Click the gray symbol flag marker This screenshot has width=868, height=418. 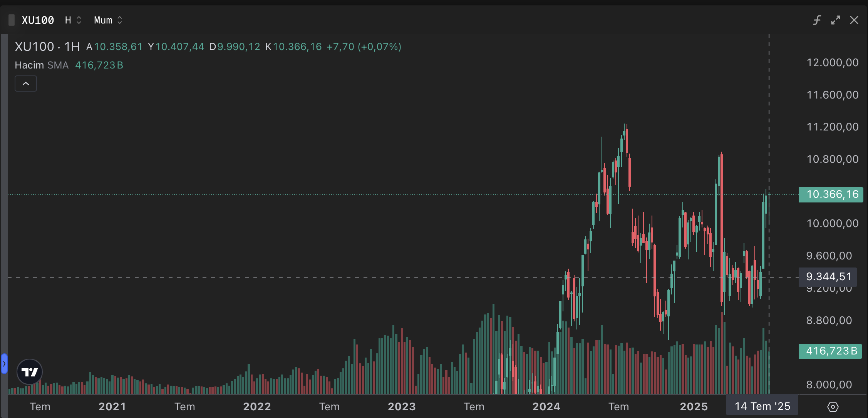click(x=12, y=20)
